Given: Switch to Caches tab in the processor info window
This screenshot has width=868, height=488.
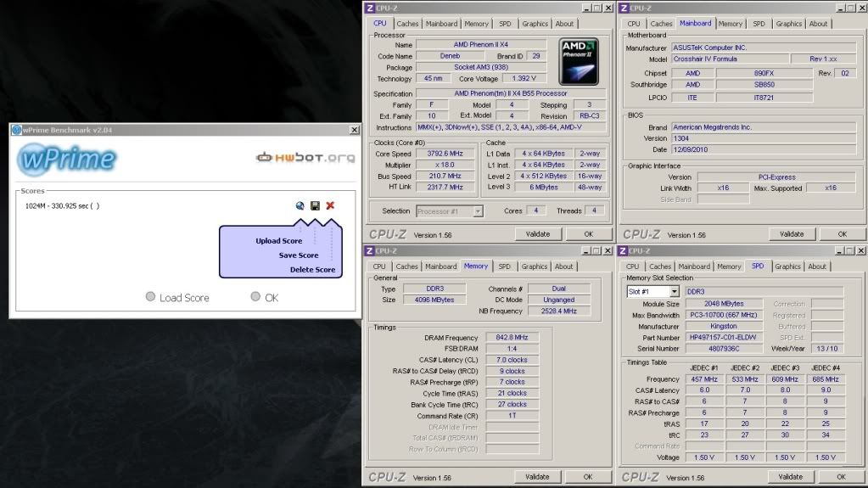Looking at the screenshot, I should (408, 24).
